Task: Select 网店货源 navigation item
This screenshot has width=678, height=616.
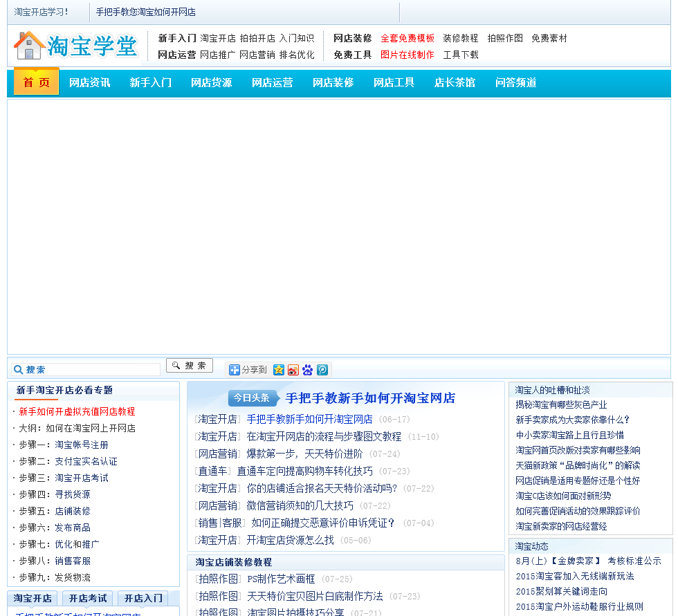Action: [x=212, y=82]
